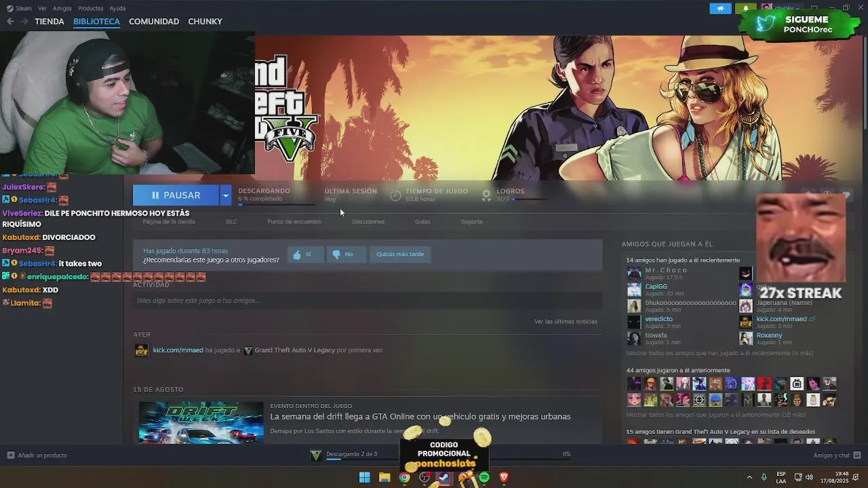Open File Explorer from taskbar
Viewport: 868px width, 488px height.
coord(384,477)
